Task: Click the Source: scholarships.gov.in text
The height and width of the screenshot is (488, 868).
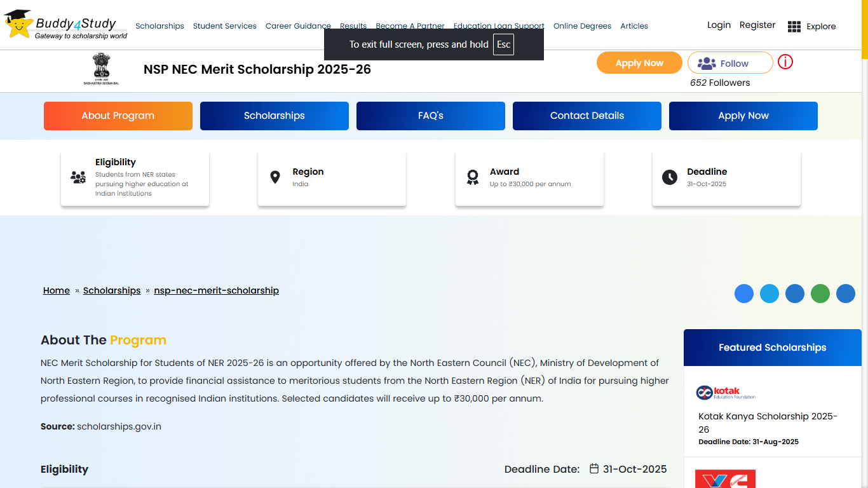Action: pos(101,426)
